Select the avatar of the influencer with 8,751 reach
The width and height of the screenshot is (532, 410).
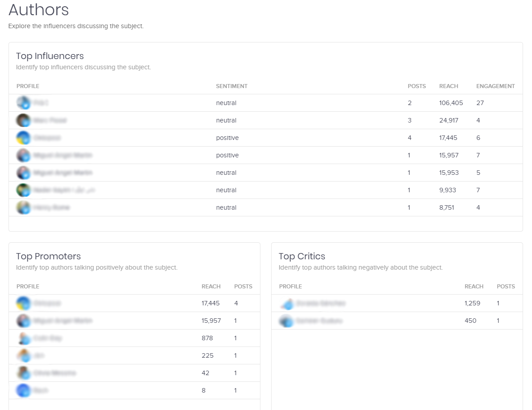point(23,207)
